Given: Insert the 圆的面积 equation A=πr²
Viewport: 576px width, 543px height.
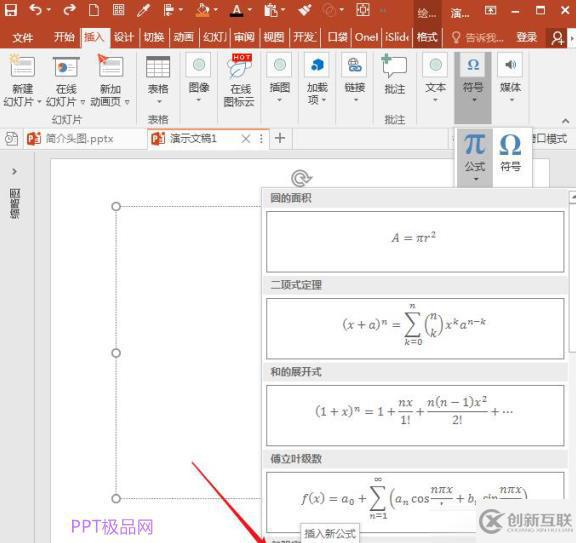Looking at the screenshot, I should 415,241.
